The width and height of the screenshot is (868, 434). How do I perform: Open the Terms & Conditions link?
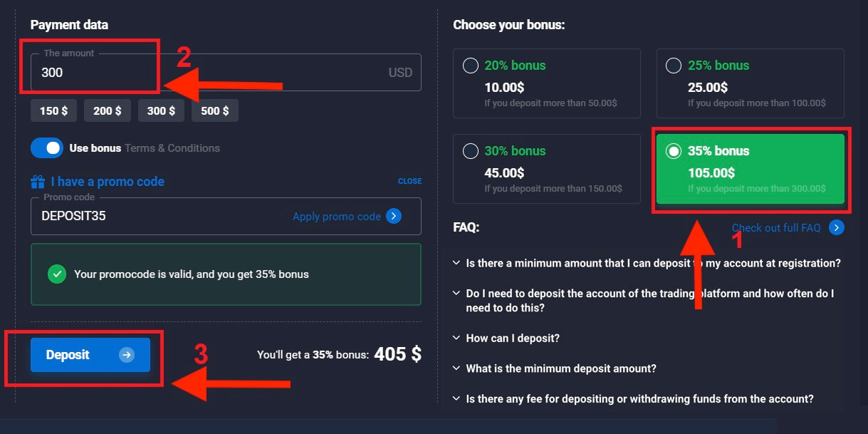[x=172, y=148]
